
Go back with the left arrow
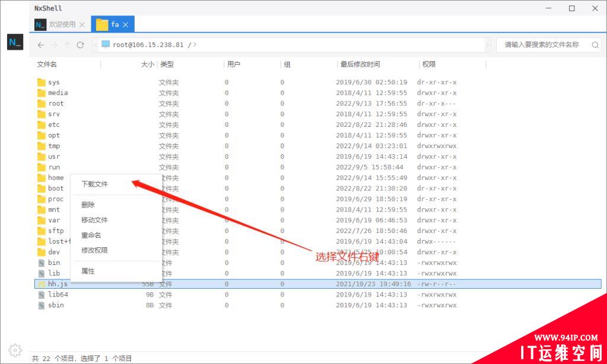pos(41,45)
